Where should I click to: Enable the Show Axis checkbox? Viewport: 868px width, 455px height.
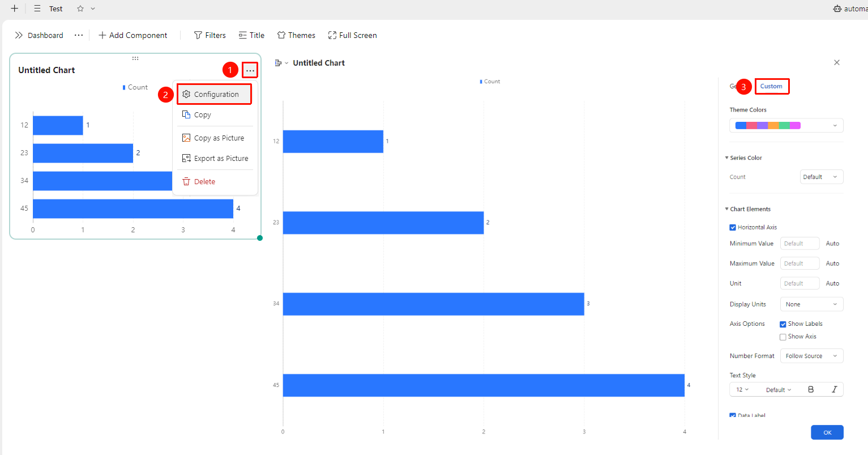783,337
